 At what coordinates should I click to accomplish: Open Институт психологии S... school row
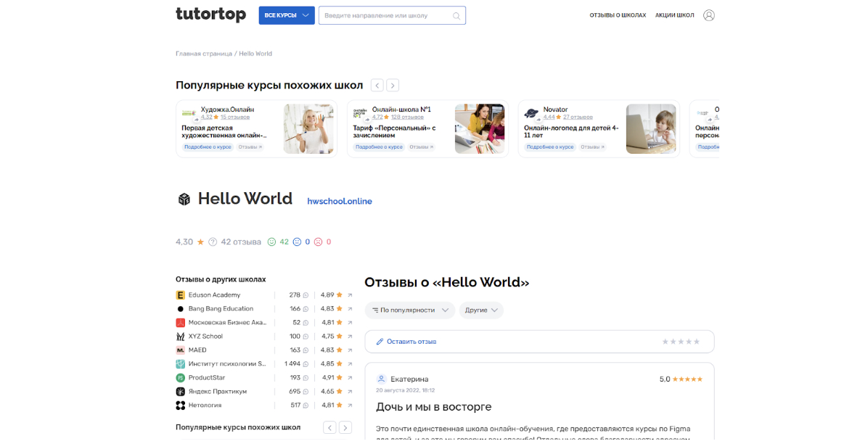point(264,364)
